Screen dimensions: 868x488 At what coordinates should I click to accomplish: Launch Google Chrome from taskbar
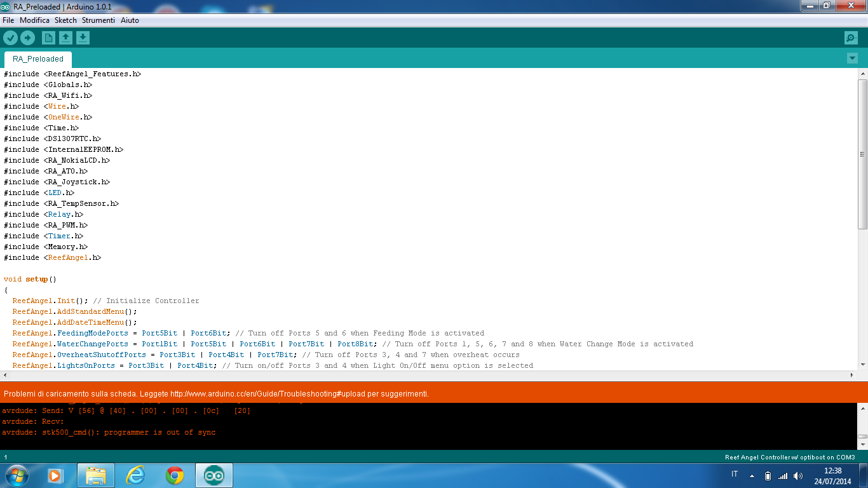point(175,475)
